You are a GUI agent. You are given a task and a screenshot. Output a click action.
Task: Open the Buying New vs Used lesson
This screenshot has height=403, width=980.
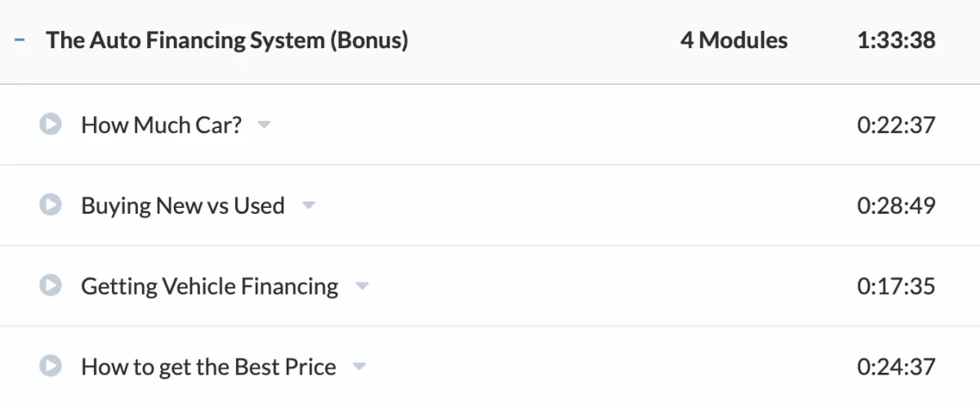click(183, 206)
